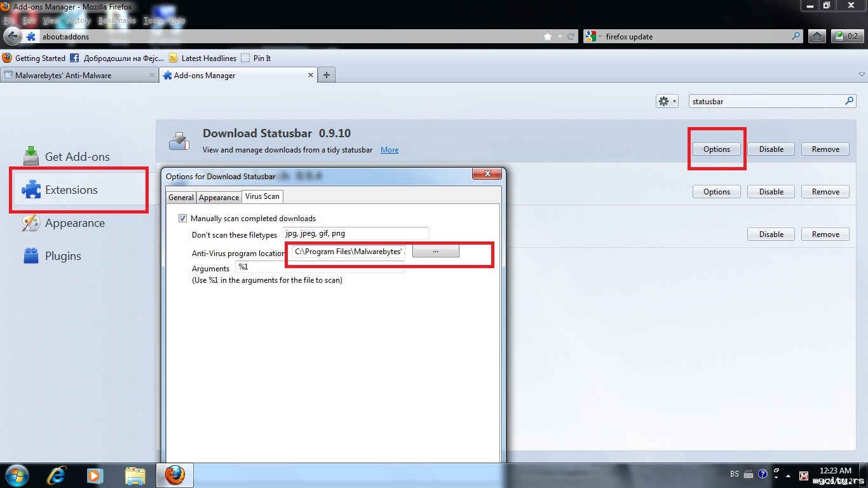Open the taskbar clock showing 12:23 AM

coord(836,475)
